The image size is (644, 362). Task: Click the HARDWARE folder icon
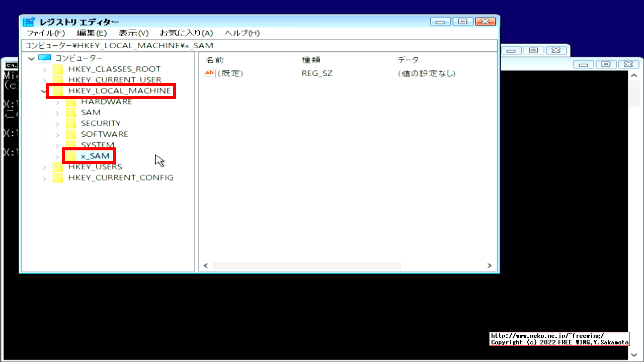click(x=70, y=102)
